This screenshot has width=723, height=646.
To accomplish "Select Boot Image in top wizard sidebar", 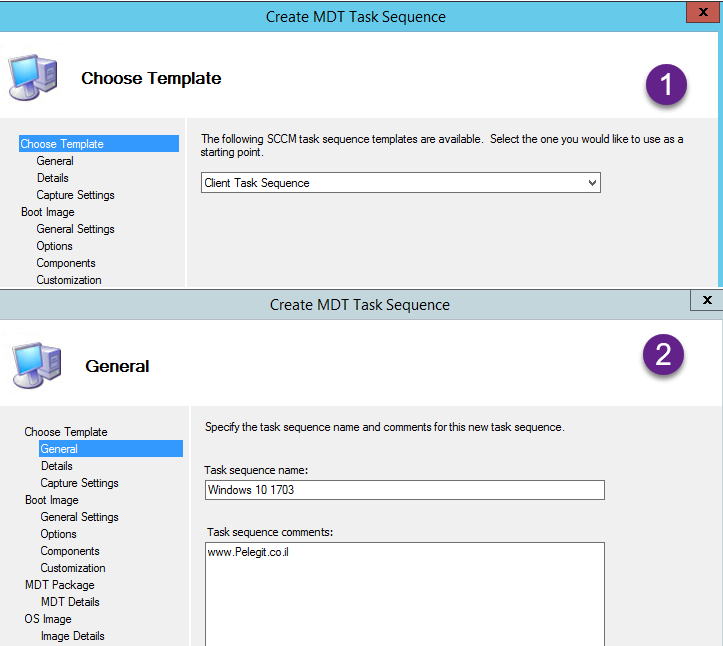I will click(x=47, y=212).
